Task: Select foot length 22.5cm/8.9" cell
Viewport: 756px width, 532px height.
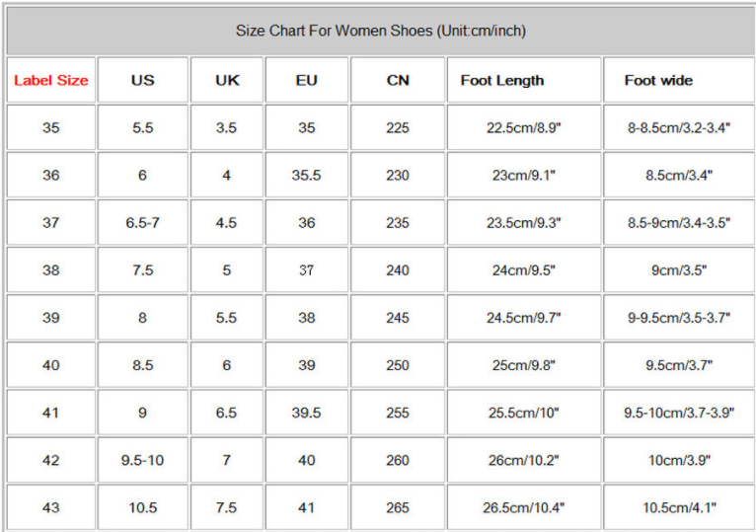Action: (524, 128)
